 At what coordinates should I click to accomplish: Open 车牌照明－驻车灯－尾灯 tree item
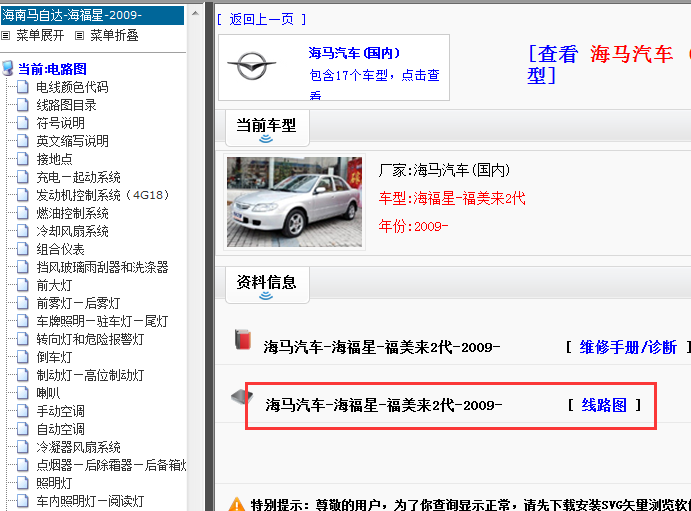(x=102, y=321)
